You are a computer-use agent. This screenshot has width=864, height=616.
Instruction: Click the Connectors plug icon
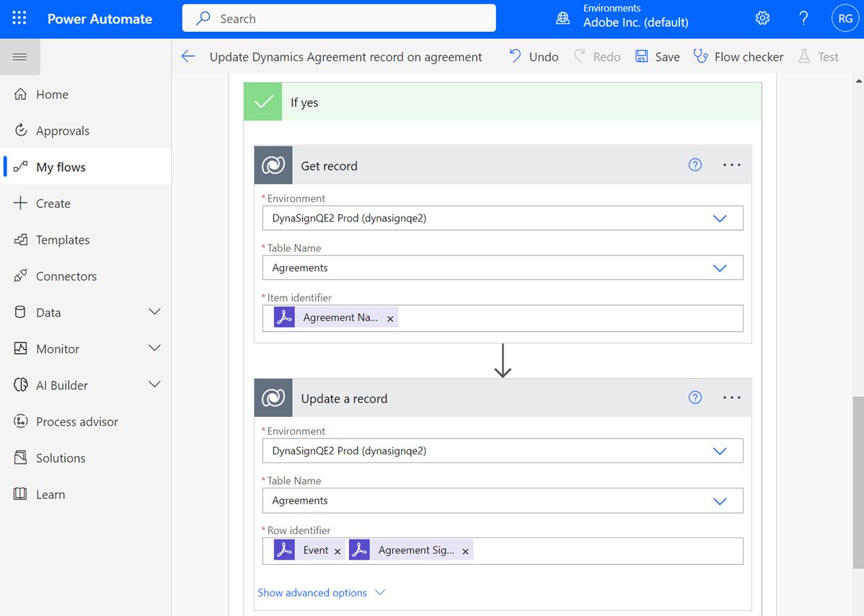[20, 276]
